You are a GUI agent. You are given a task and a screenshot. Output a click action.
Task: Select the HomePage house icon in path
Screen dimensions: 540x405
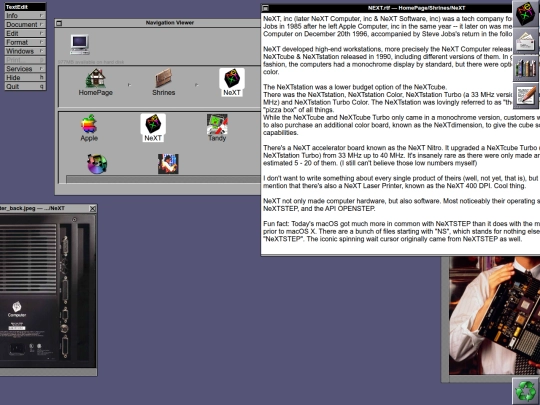tap(95, 78)
